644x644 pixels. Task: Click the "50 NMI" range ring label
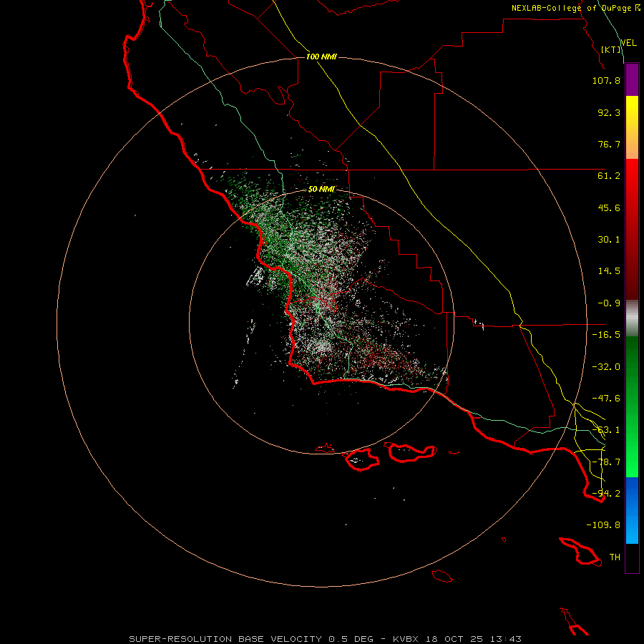click(x=321, y=190)
